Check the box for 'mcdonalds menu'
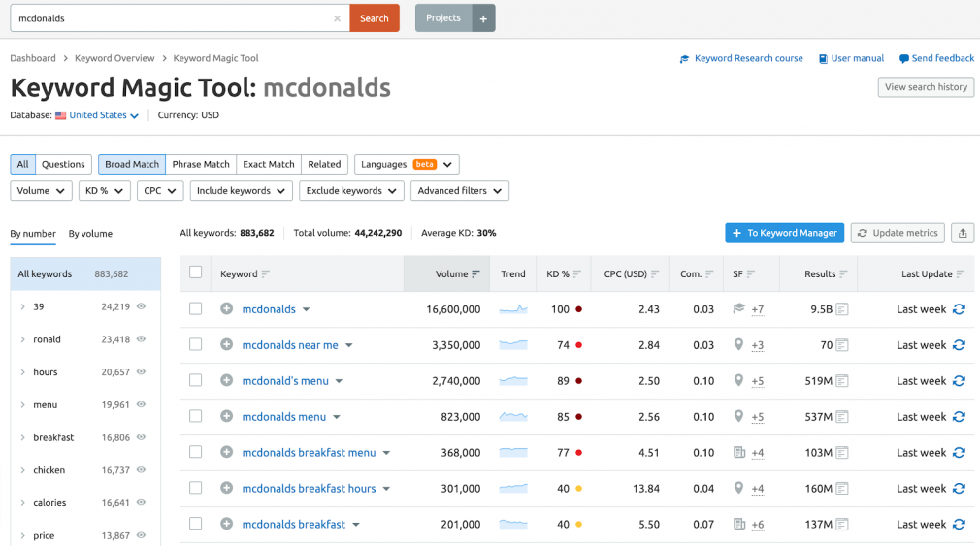980x546 pixels. click(x=196, y=416)
